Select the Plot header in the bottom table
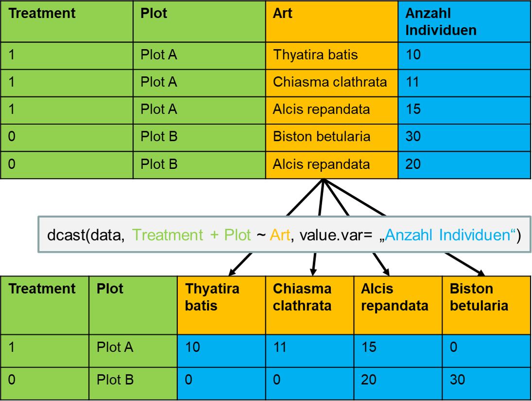This screenshot has height=401, width=532. tap(110, 289)
